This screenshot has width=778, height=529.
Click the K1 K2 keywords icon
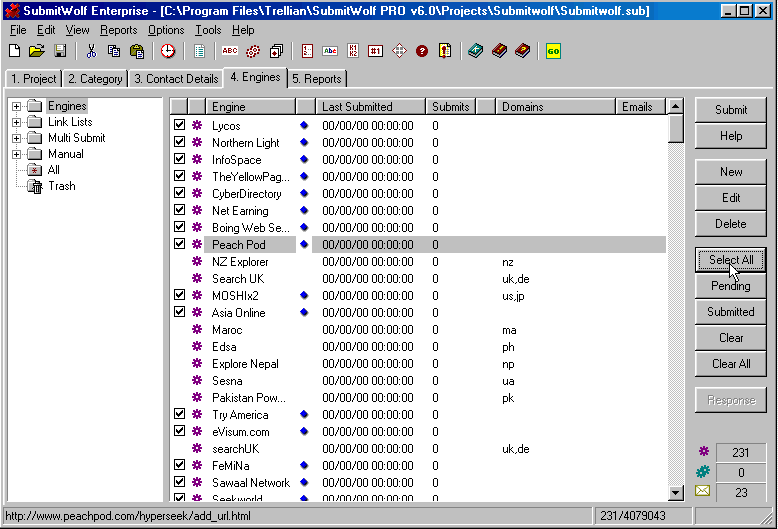[353, 51]
